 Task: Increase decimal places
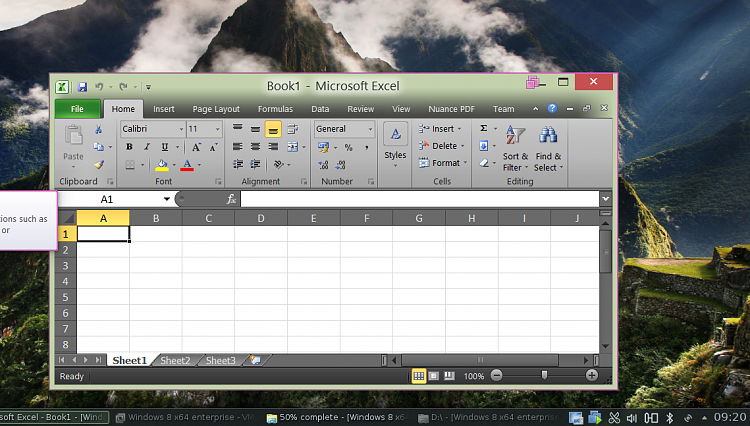click(x=323, y=165)
